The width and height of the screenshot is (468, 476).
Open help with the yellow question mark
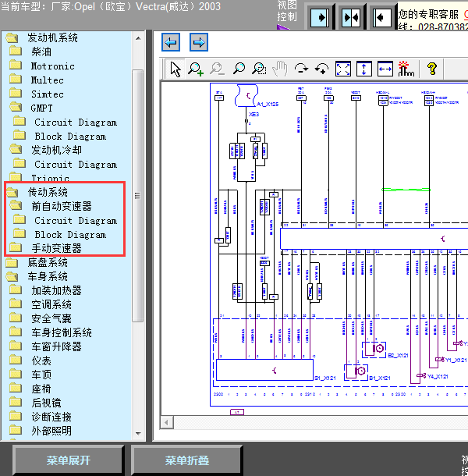(x=432, y=69)
